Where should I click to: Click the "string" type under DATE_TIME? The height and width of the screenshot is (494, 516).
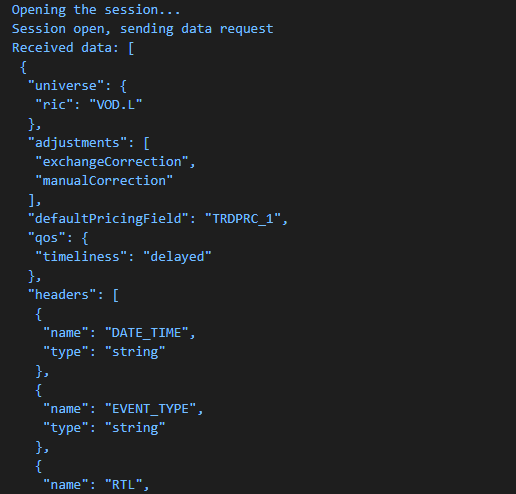pyautogui.click(x=135, y=352)
